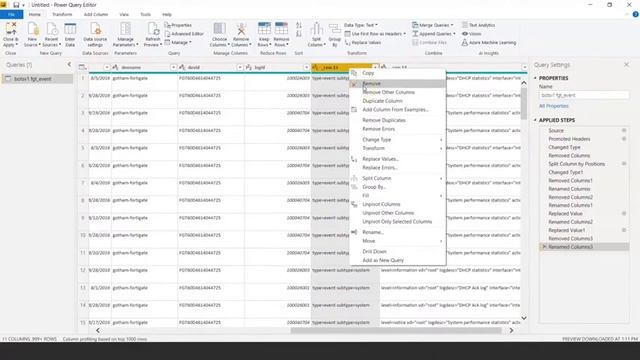
Task: Click the Choose Columns icon
Action: 220,29
